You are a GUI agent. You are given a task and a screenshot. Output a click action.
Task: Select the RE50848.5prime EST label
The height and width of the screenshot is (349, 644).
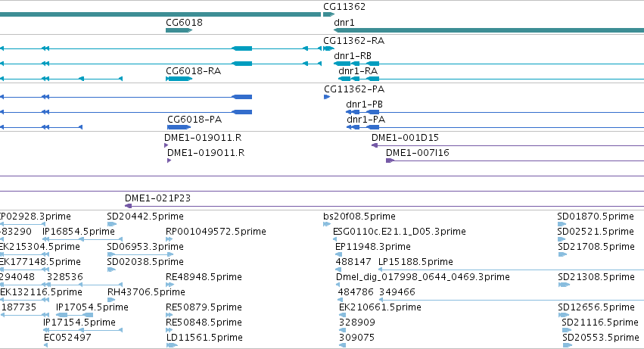(x=204, y=323)
